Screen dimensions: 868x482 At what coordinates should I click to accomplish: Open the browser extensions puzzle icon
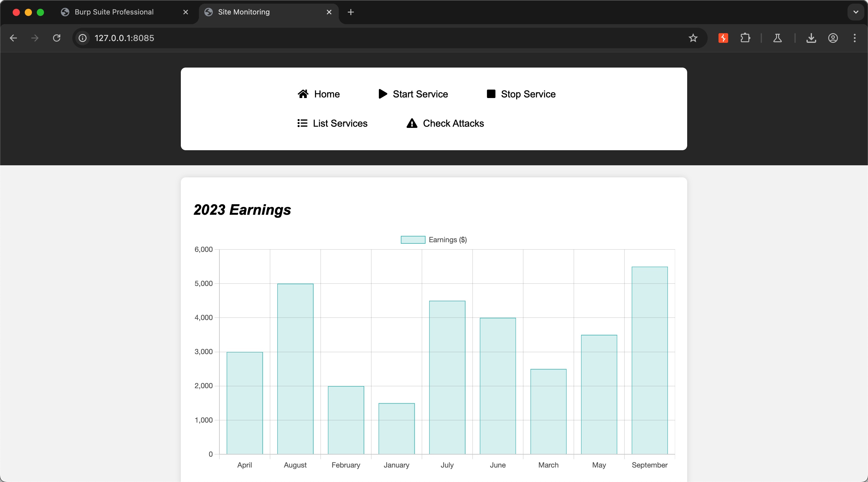click(745, 38)
